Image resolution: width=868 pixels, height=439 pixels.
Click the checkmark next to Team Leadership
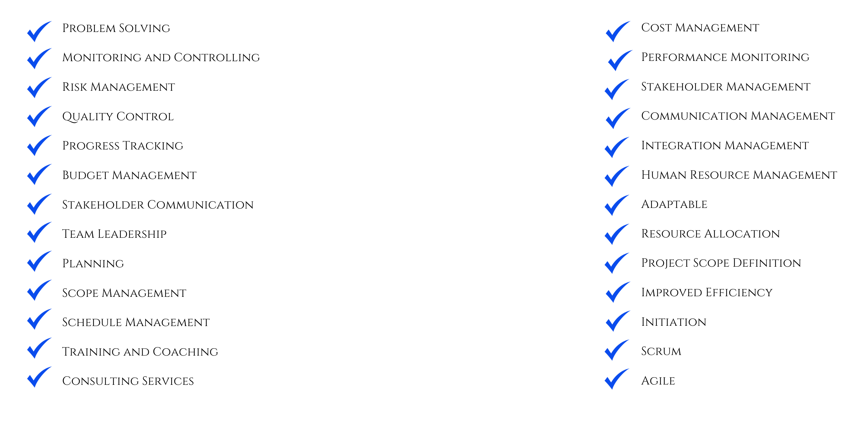tap(38, 232)
